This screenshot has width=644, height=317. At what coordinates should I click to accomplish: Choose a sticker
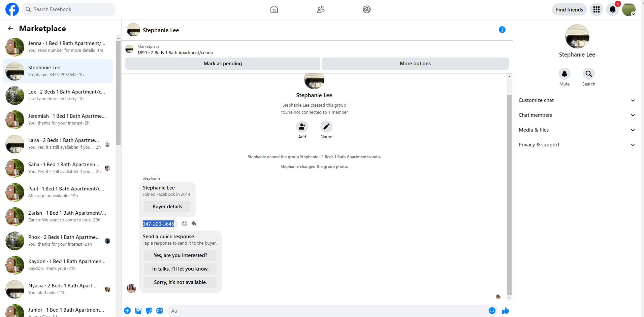pyautogui.click(x=149, y=311)
